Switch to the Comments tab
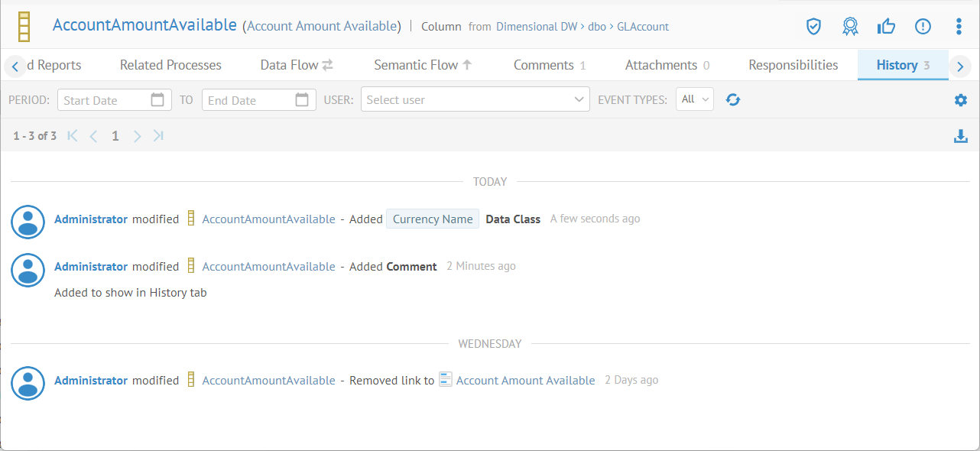Viewport: 980px width, 451px height. [x=549, y=65]
